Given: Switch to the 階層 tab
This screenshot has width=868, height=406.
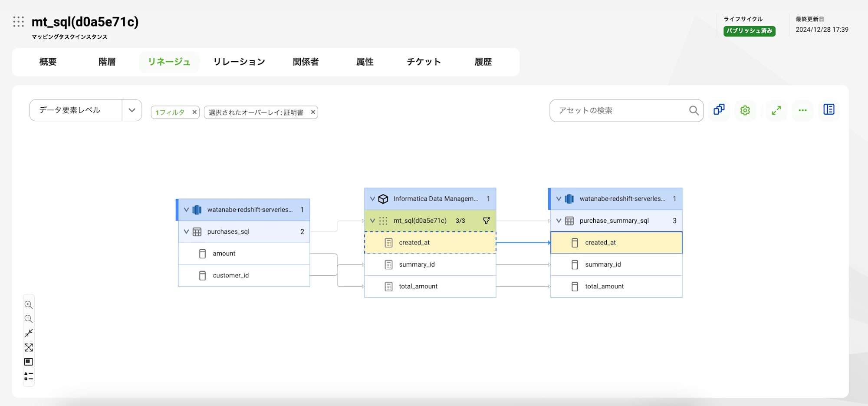Looking at the screenshot, I should tap(107, 62).
